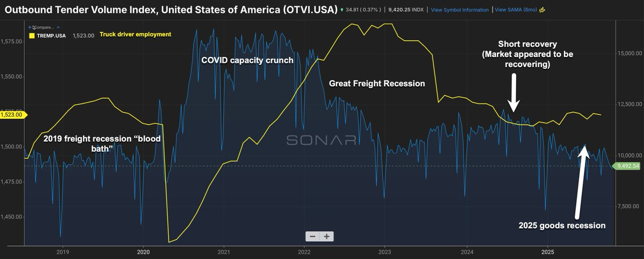Click the green 9,492.54 price label
This screenshot has width=644, height=259.
click(628, 166)
